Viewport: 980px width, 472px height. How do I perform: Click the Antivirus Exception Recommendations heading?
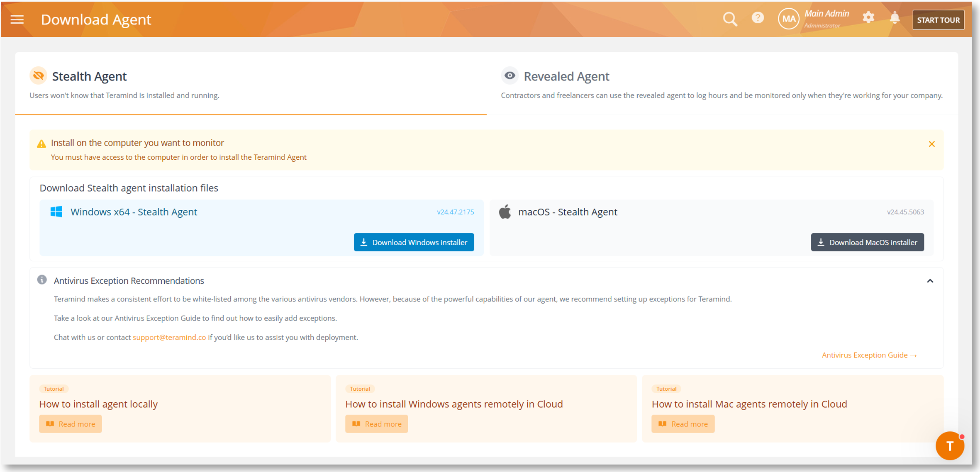click(129, 281)
